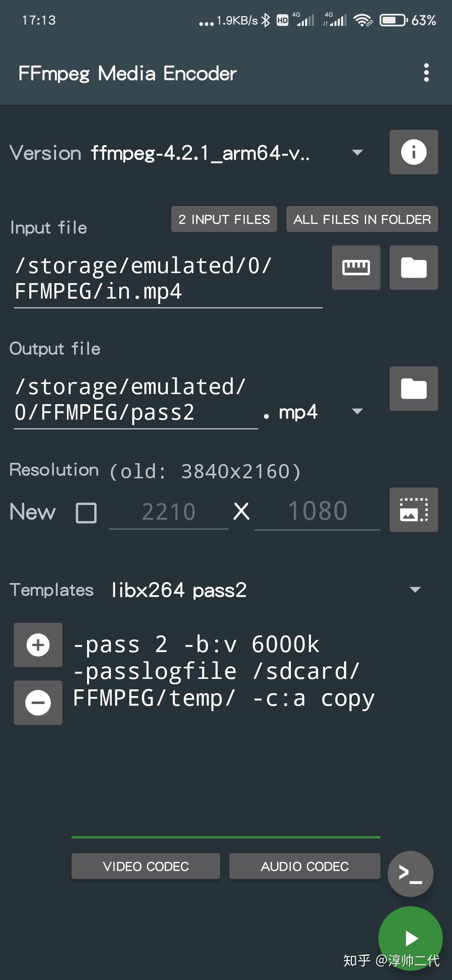Open the overflow menu in the toolbar

[426, 73]
